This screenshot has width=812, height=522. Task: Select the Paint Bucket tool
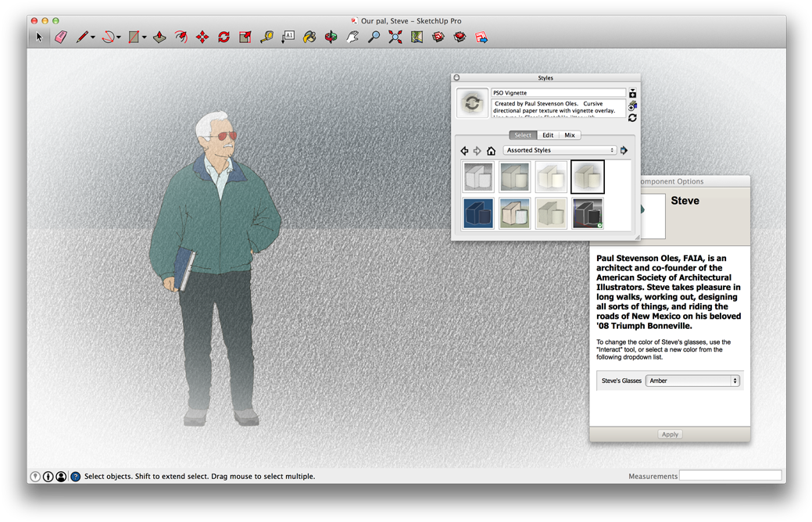(x=309, y=38)
